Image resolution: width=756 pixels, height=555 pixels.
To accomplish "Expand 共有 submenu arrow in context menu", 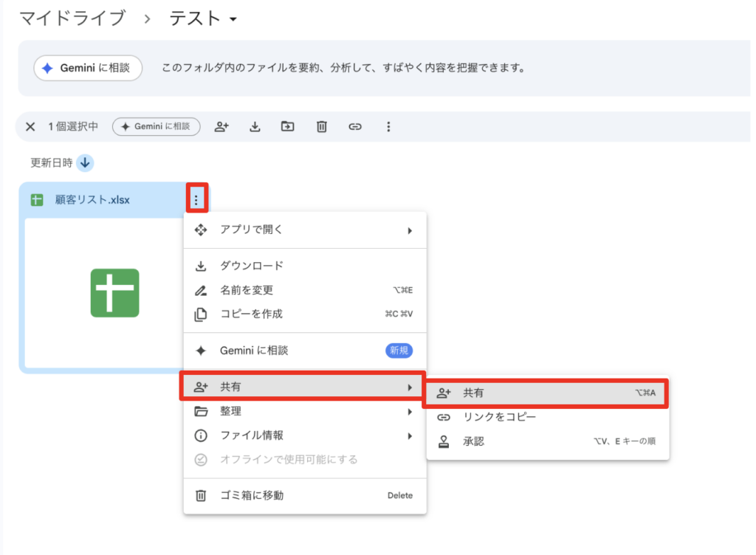I will [410, 387].
